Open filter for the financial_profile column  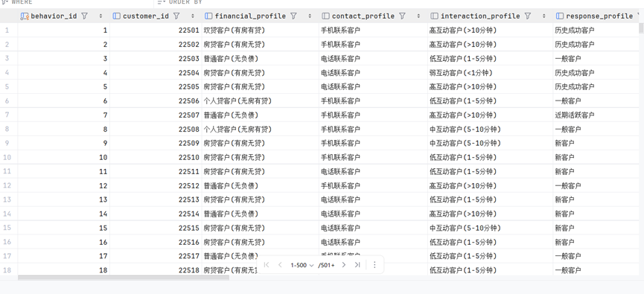tap(293, 16)
